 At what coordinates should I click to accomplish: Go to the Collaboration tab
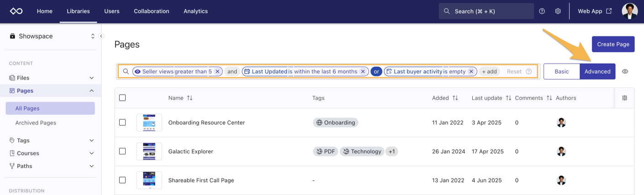point(151,11)
